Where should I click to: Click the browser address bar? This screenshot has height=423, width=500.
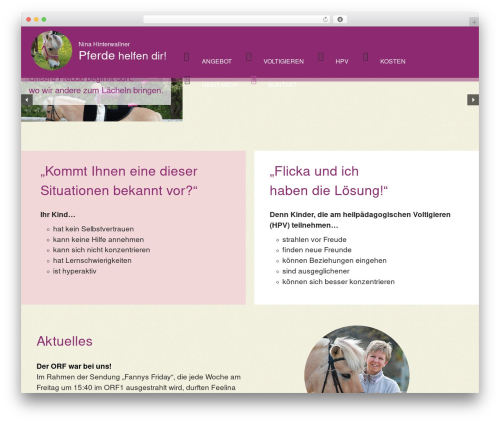237,19
